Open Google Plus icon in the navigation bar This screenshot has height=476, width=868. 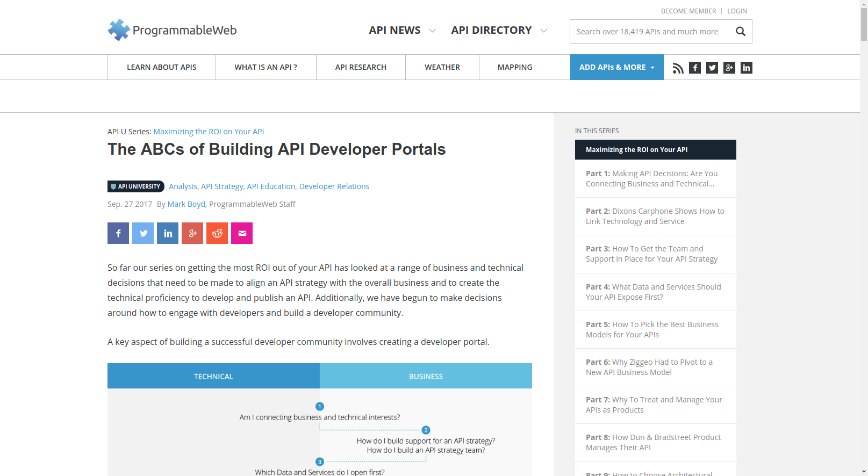pyautogui.click(x=729, y=68)
